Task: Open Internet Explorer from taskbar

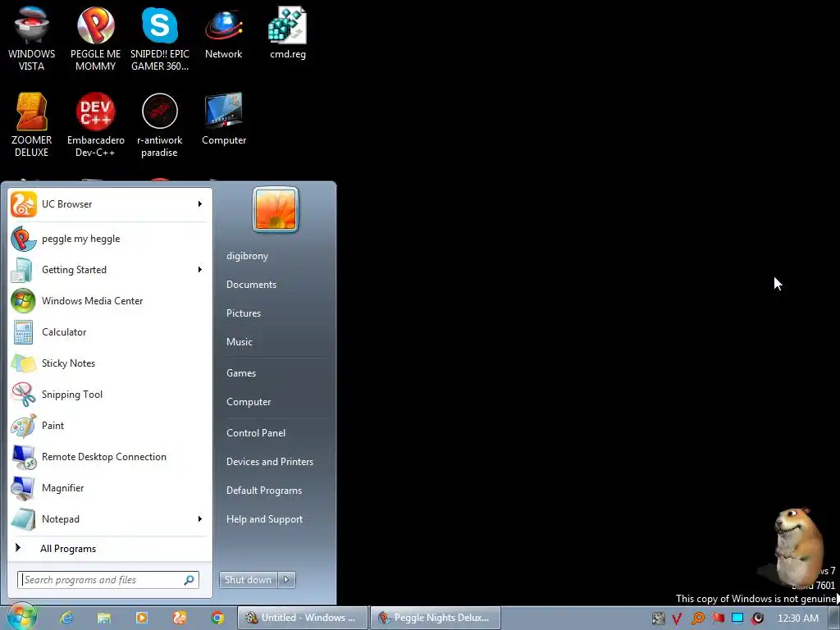Action: point(66,618)
